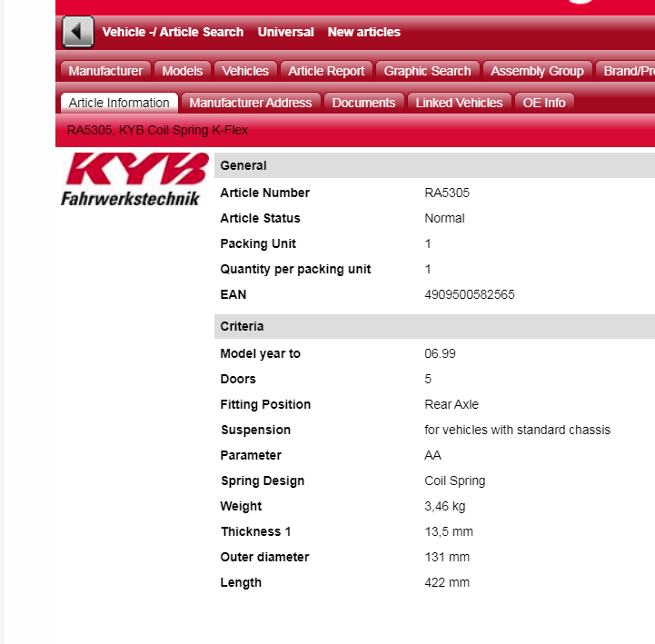Select the Manufacturer Address tab

tap(251, 103)
